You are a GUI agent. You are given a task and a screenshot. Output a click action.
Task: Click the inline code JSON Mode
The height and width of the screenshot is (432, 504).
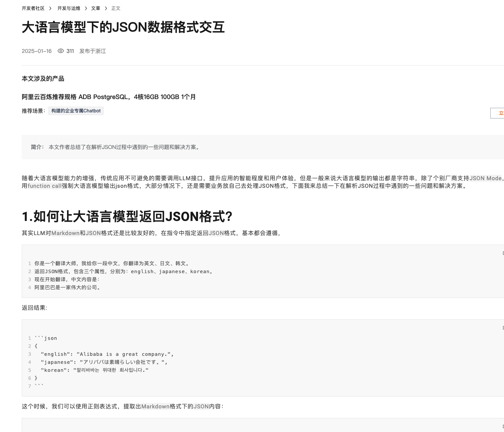(x=485, y=178)
